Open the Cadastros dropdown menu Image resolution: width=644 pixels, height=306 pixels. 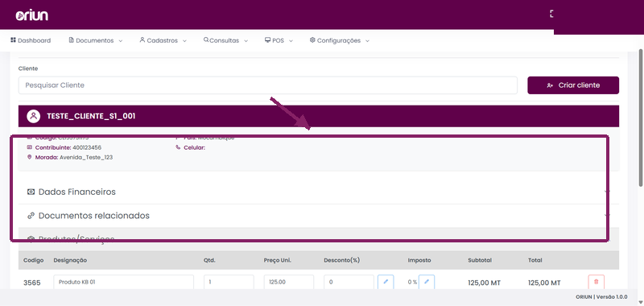[x=163, y=40]
